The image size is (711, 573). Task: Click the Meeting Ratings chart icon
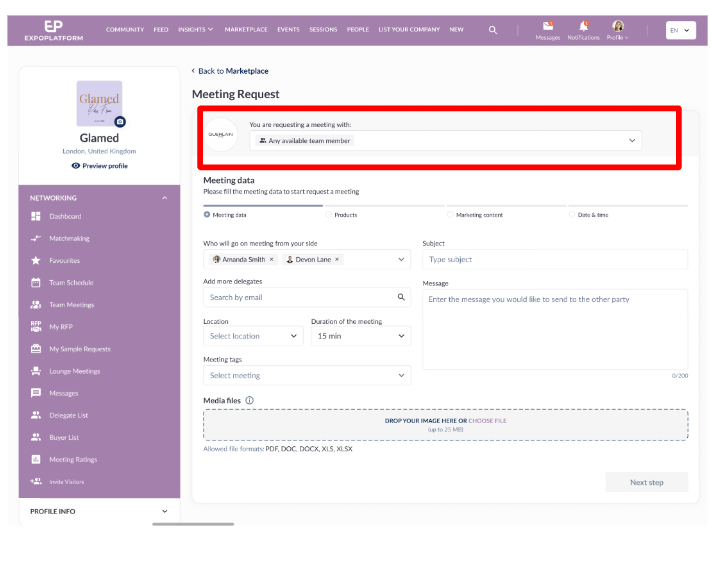36,459
